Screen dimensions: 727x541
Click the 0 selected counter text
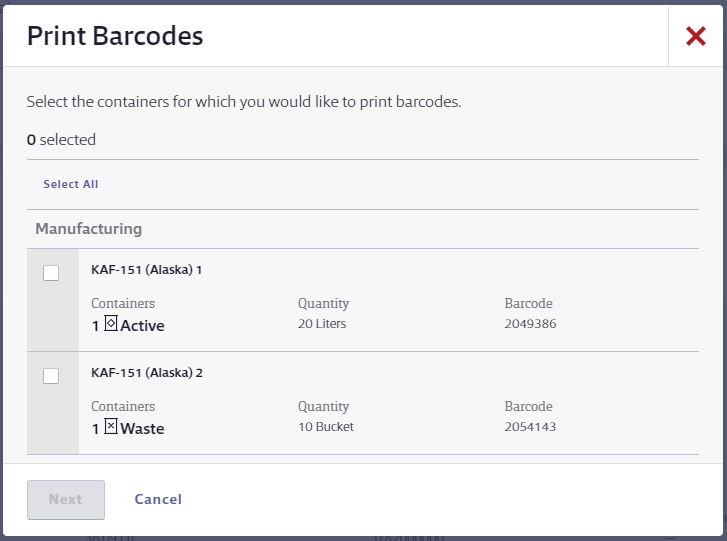pos(61,140)
